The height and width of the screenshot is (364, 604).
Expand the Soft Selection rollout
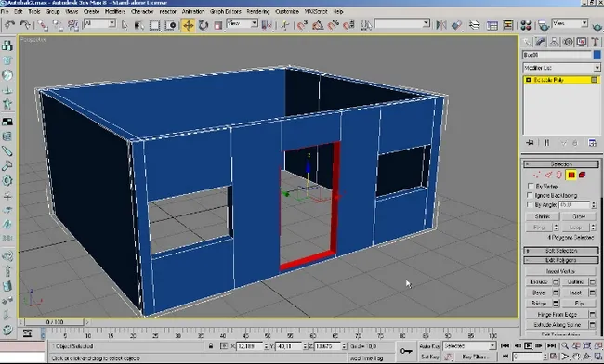pos(561,251)
